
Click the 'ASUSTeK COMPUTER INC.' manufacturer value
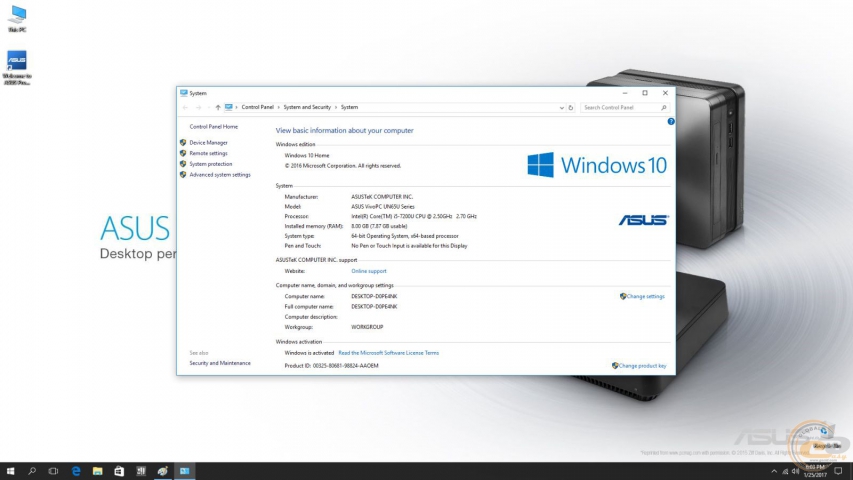pyautogui.click(x=382, y=197)
